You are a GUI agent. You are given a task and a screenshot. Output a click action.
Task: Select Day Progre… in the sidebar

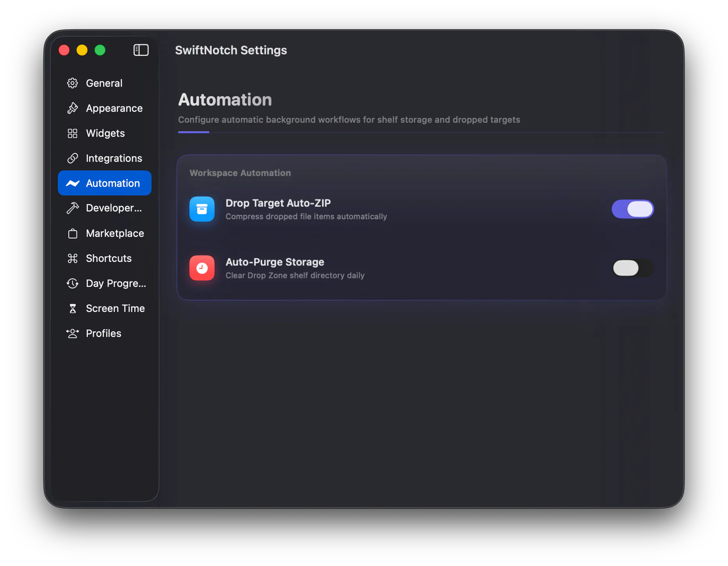tap(105, 283)
